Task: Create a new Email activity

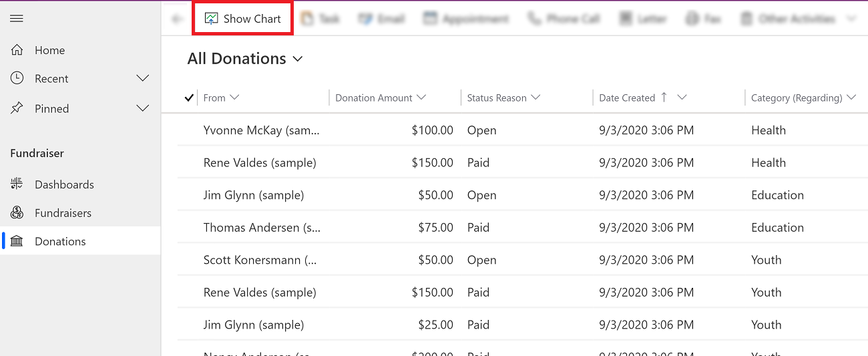Action: [x=381, y=19]
